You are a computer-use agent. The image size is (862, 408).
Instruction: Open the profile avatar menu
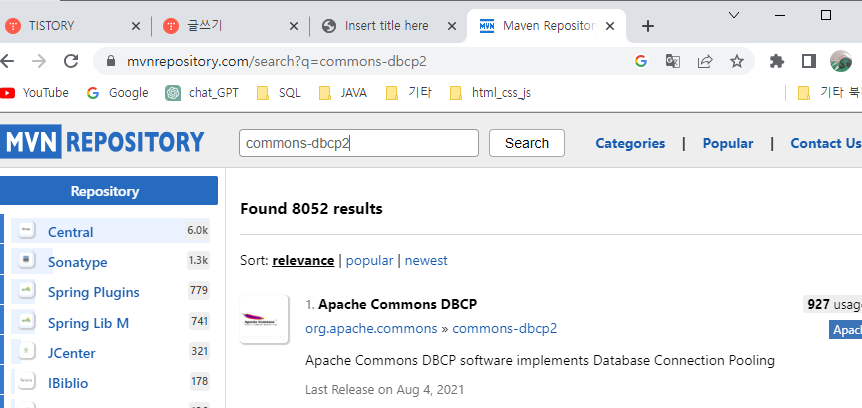coord(841,61)
